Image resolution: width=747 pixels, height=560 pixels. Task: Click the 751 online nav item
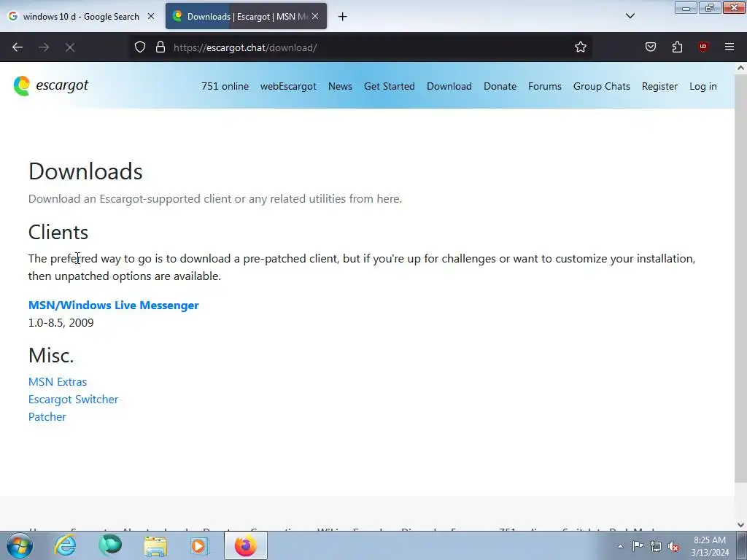(x=225, y=86)
